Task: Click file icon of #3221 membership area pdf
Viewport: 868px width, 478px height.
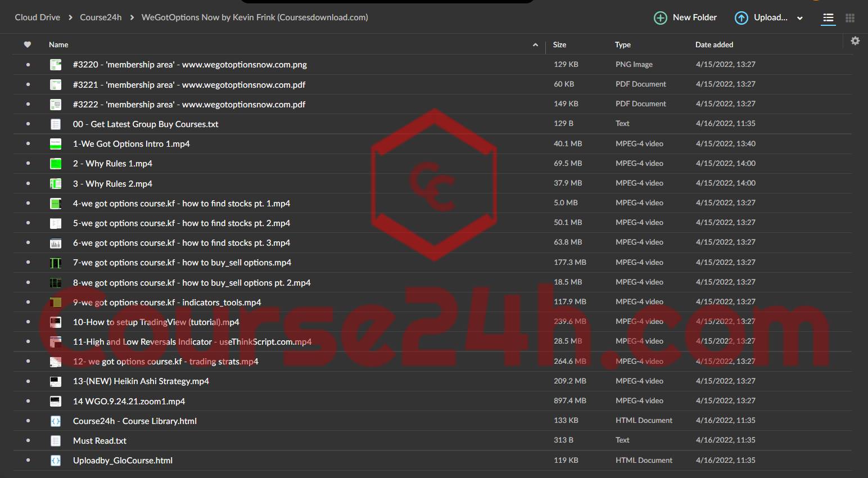Action: 56,84
